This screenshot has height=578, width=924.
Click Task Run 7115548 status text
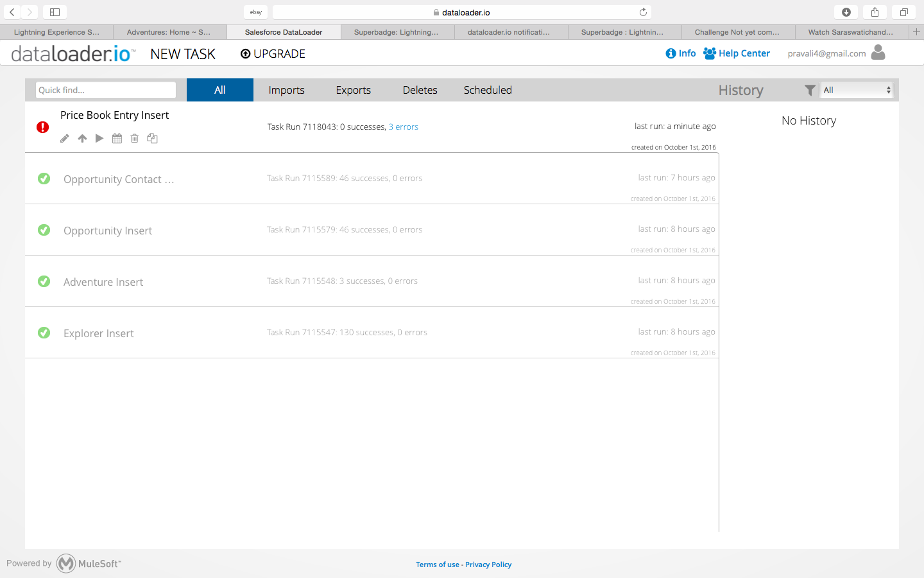coord(342,281)
